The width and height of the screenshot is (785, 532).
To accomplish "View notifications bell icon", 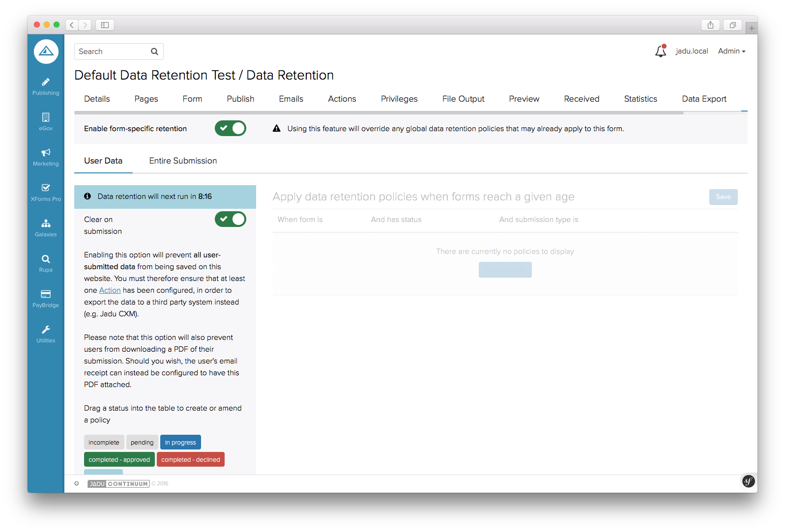I will 660,51.
